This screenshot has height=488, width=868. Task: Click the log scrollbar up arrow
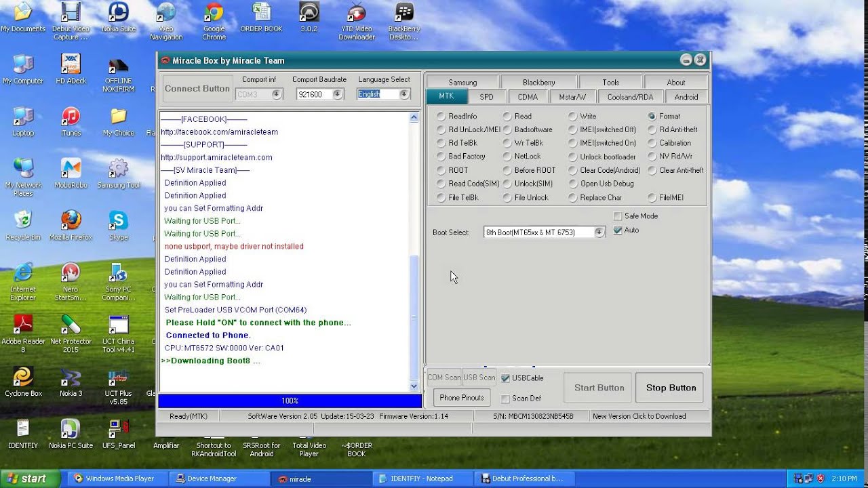pyautogui.click(x=414, y=117)
